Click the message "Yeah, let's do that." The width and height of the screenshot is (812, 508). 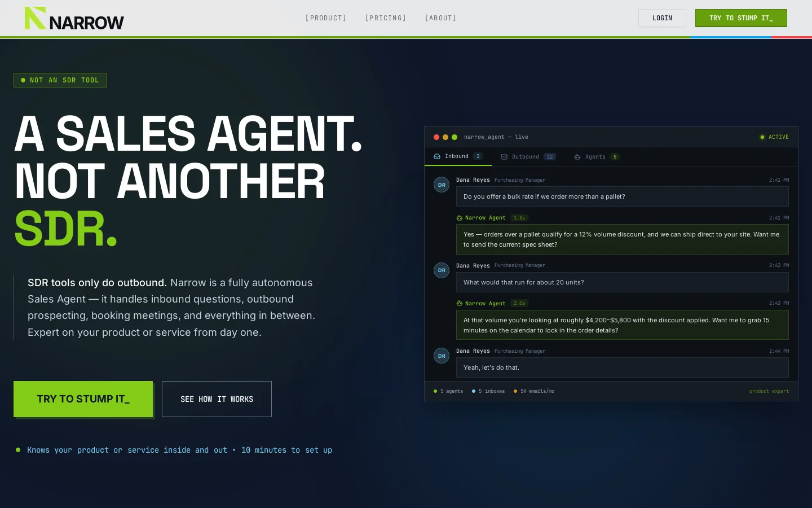pyautogui.click(x=623, y=367)
